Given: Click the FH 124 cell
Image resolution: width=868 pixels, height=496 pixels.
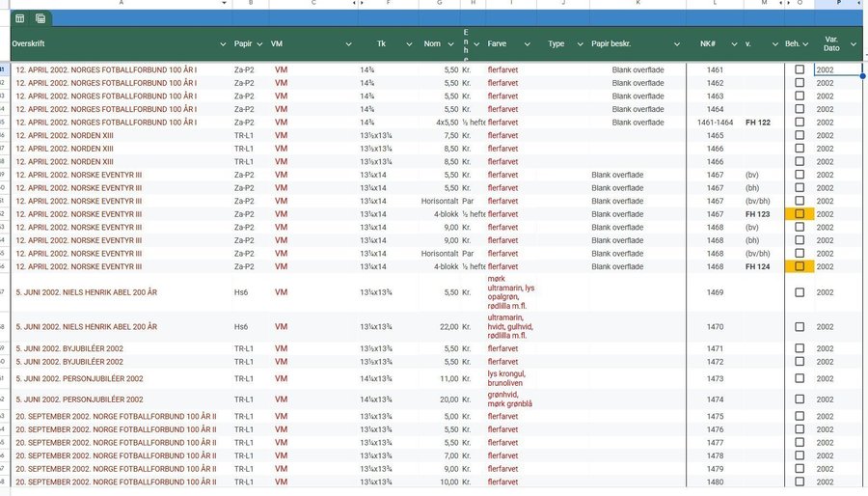Looking at the screenshot, I should [x=757, y=266].
